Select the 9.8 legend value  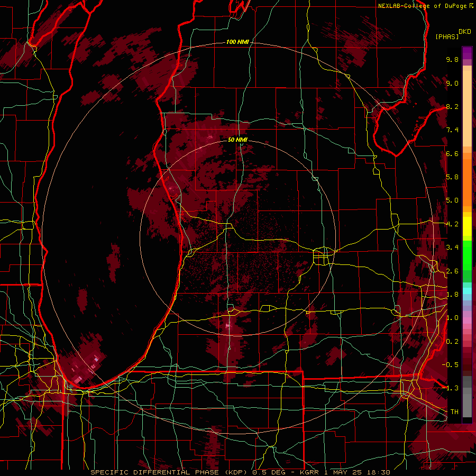tap(452, 60)
